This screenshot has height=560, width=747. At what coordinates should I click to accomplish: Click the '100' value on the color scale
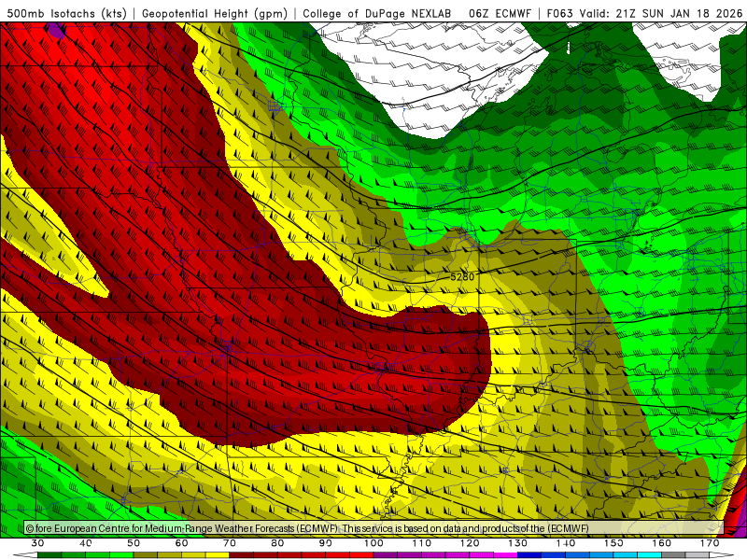(x=373, y=543)
